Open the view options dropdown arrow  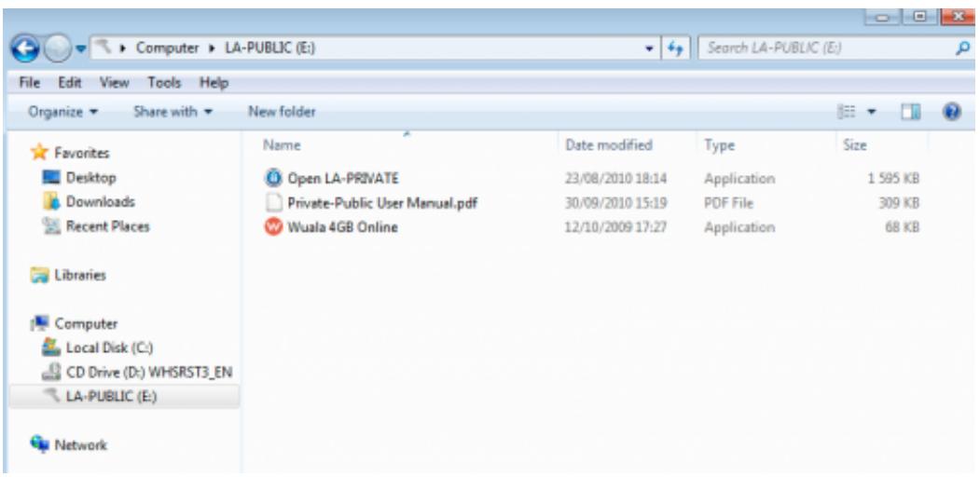871,113
